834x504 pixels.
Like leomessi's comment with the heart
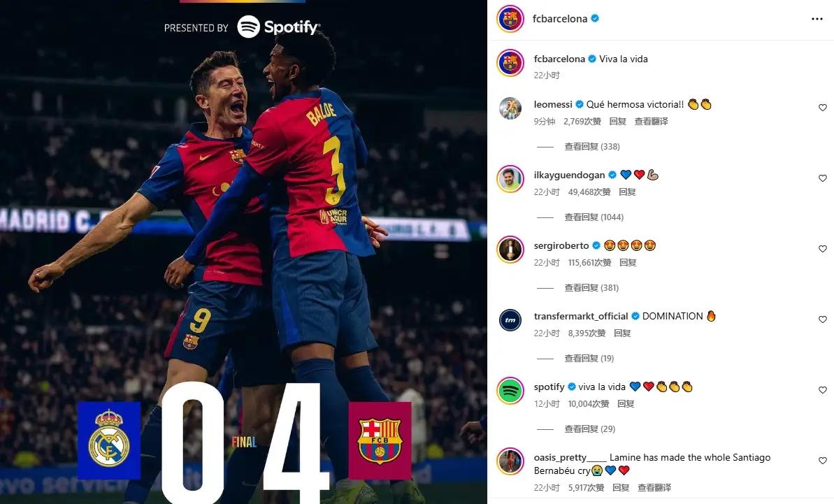(822, 108)
